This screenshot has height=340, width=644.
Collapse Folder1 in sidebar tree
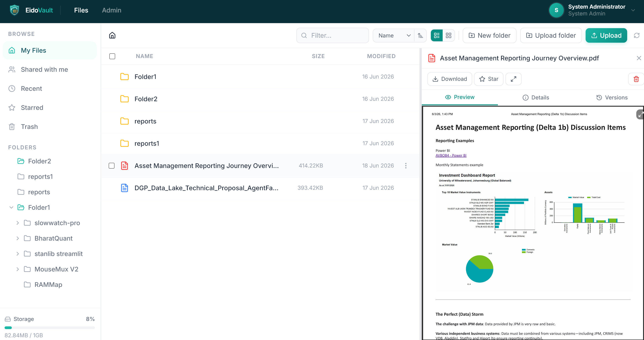click(11, 207)
